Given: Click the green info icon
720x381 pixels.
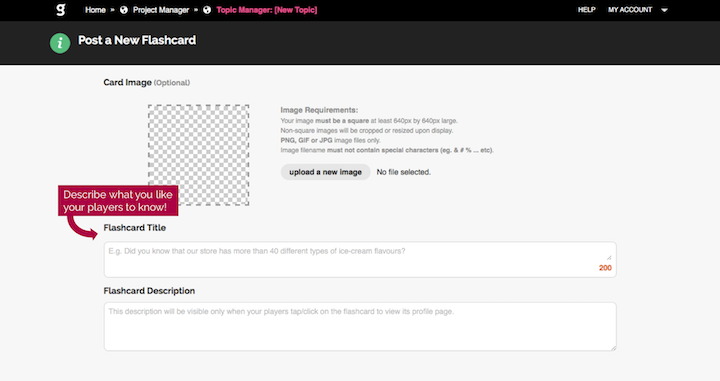Looking at the screenshot, I should coord(60,43).
